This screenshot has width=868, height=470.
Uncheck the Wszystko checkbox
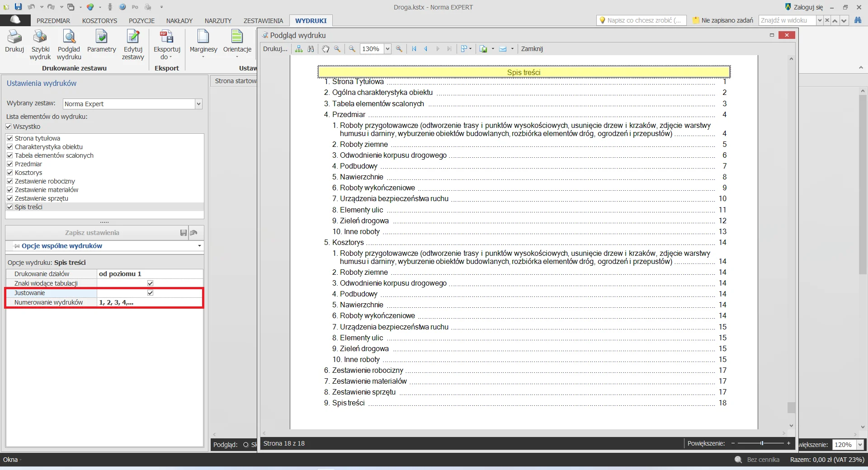[9, 127]
